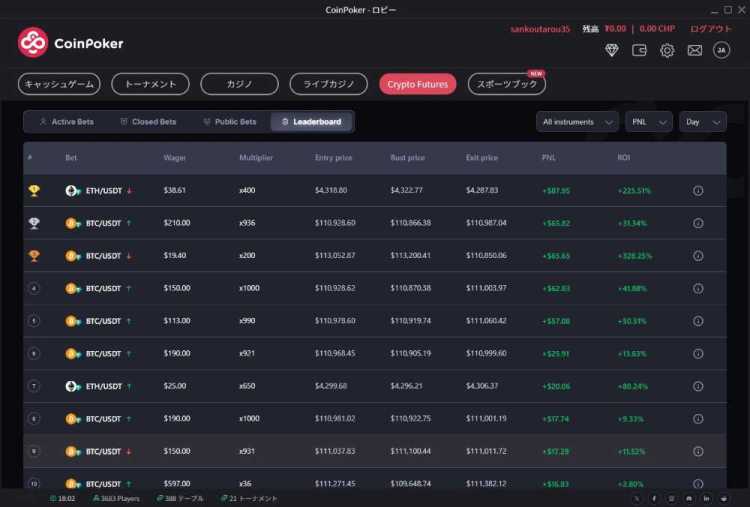Open the mail inbox envelope icon
750x507 pixels.
coord(694,50)
